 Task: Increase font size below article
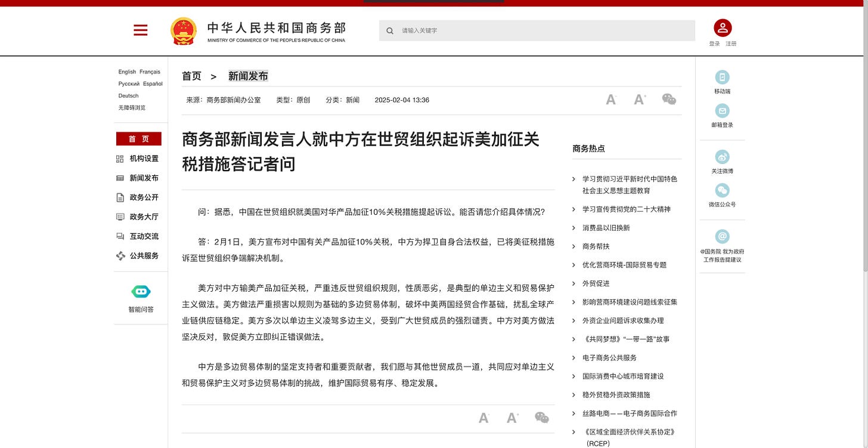point(512,418)
